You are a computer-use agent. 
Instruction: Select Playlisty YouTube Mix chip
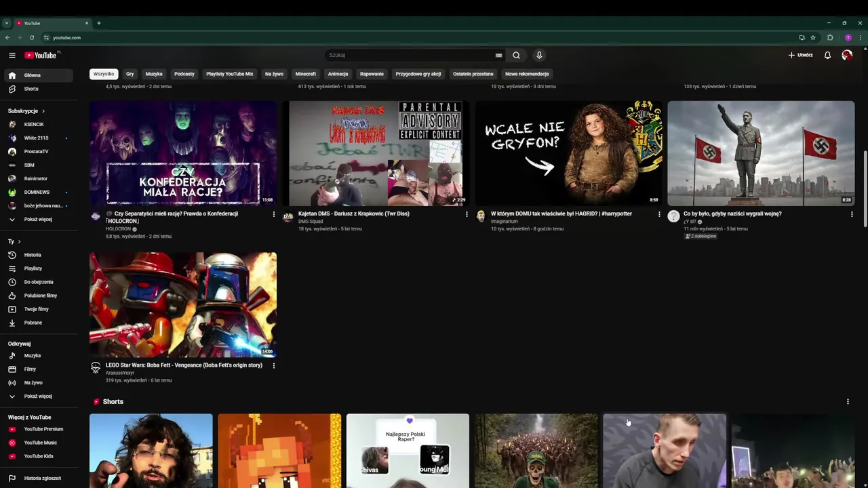click(x=230, y=74)
